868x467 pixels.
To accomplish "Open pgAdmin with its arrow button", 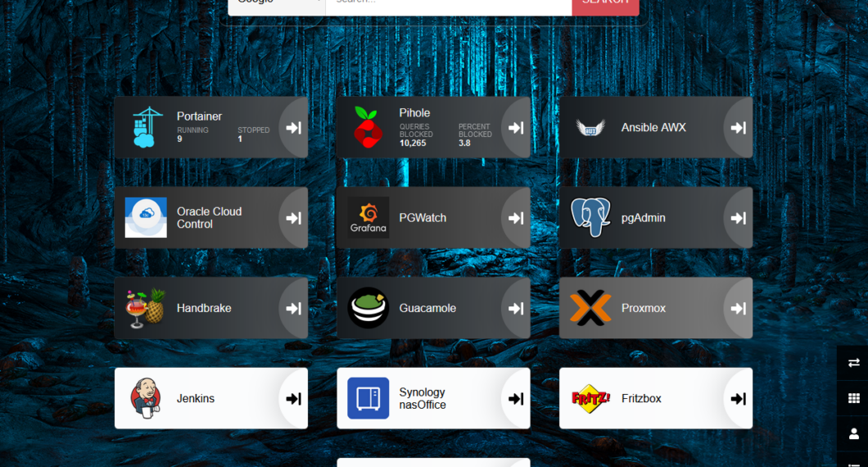I will [739, 218].
